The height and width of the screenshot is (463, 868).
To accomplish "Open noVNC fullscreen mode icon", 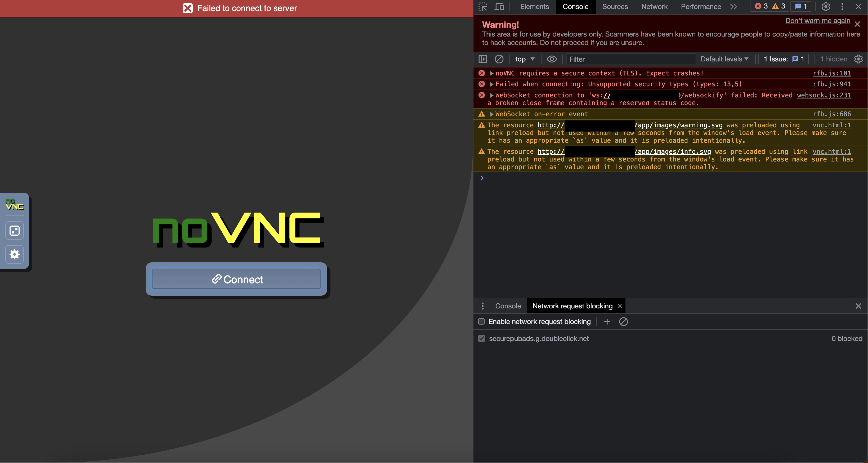I will click(x=15, y=231).
